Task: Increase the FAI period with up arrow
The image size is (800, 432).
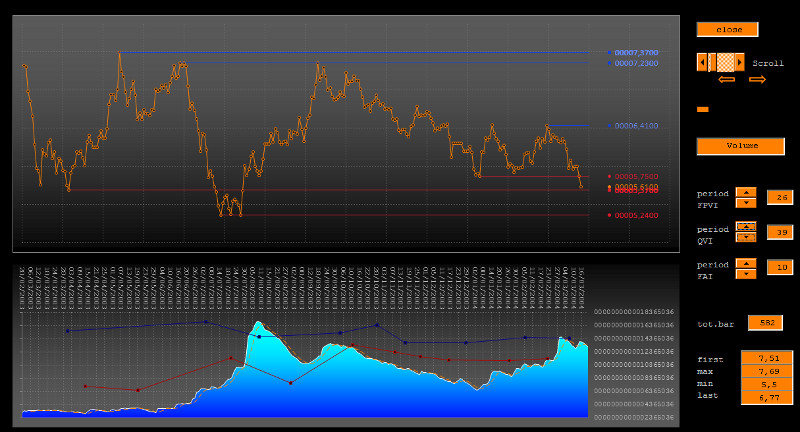Action: 746,262
